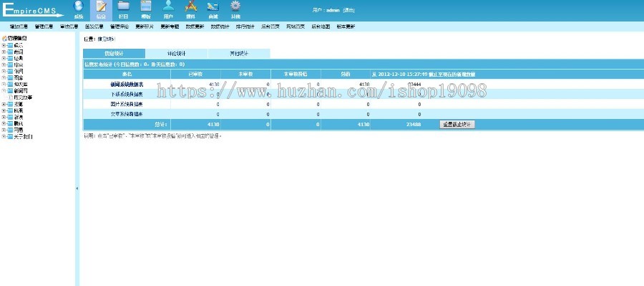Image resolution: width=644 pixels, height=286 pixels.
Task: Open 数据统计 in the submenu bar
Action: point(220,27)
